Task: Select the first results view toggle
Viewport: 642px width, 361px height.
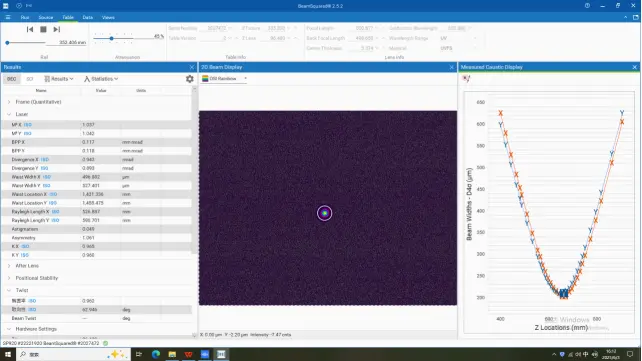Action: pyautogui.click(x=11, y=79)
